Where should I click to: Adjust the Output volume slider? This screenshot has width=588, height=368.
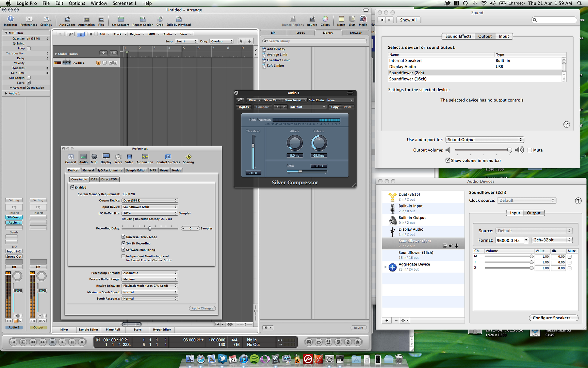(x=509, y=150)
